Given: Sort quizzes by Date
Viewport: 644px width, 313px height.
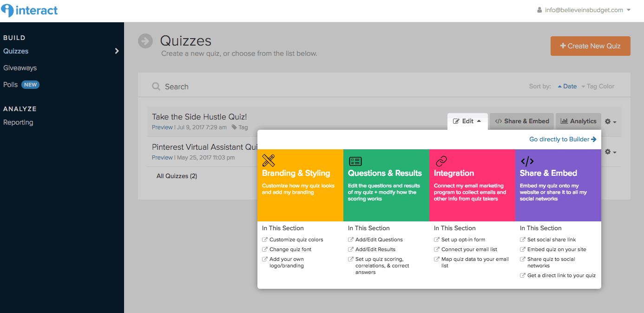Looking at the screenshot, I should tap(567, 87).
